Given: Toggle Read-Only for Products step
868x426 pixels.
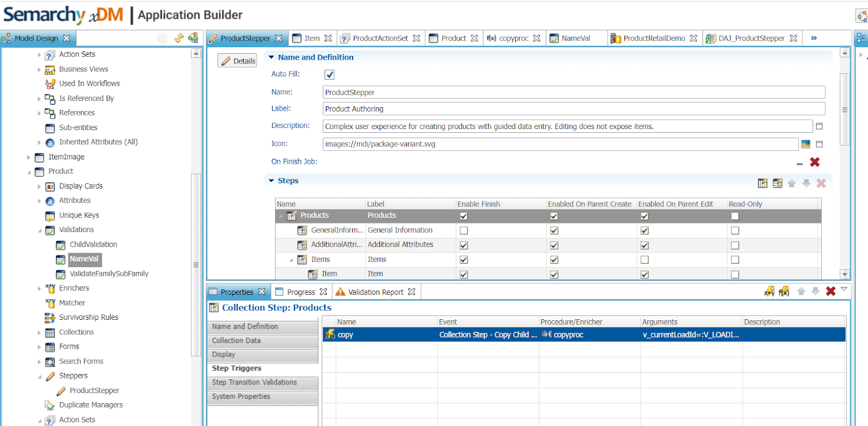Looking at the screenshot, I should tap(735, 216).
